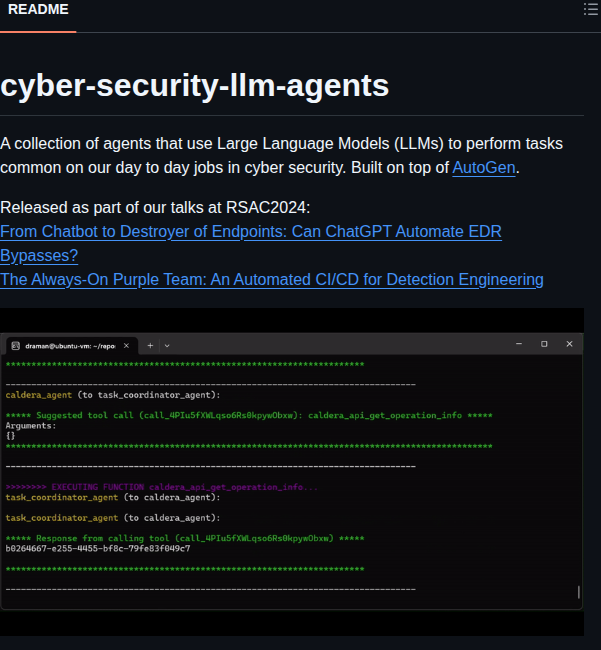Image resolution: width=601 pixels, height=650 pixels.
Task: Maximize the terminal window
Action: point(544,344)
